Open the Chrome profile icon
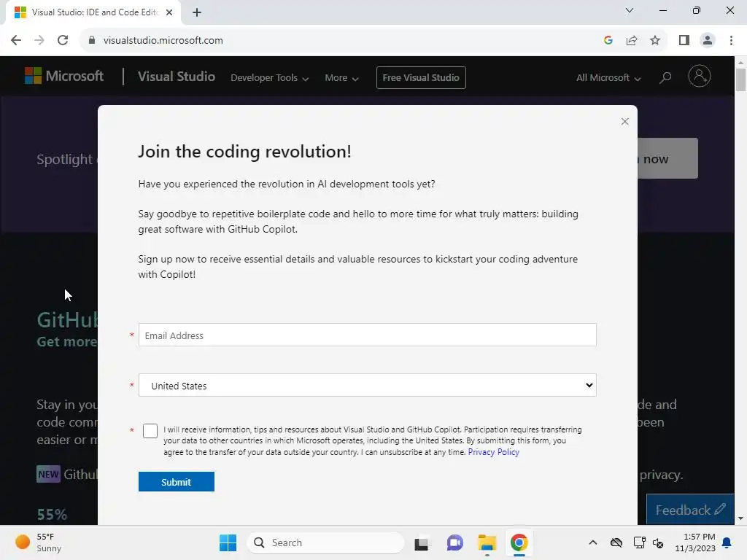747x560 pixels. click(x=708, y=41)
